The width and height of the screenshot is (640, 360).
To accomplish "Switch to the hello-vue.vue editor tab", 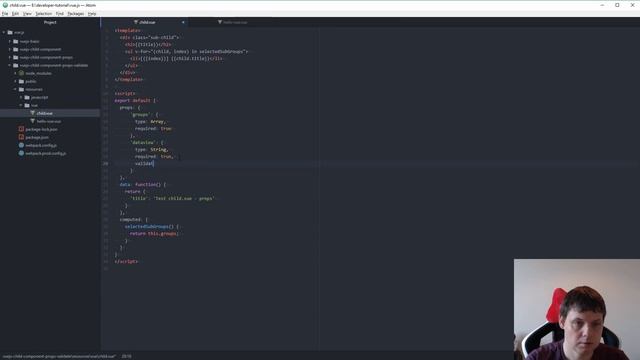I will (x=233, y=22).
